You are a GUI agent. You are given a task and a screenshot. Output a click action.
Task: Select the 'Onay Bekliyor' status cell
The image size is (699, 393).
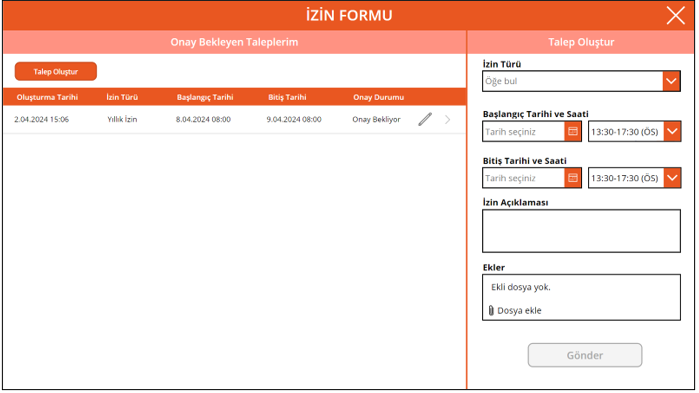tap(376, 119)
